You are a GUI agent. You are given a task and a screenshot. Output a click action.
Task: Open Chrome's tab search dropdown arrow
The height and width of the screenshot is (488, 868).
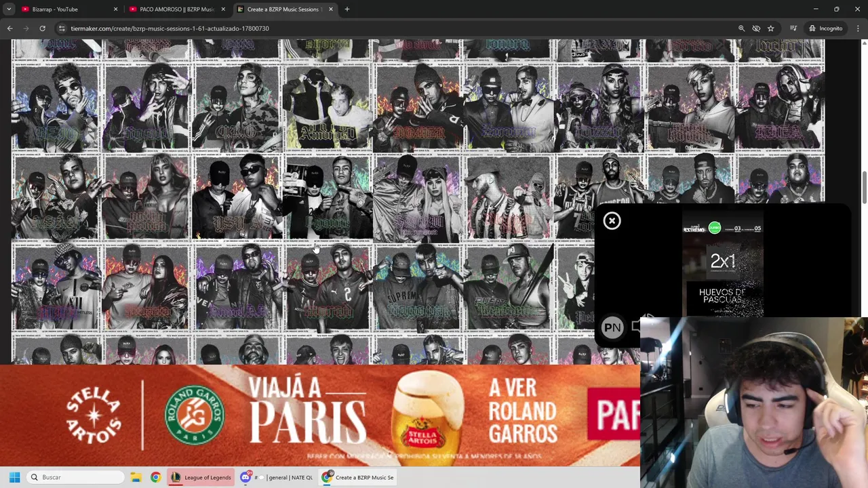click(9, 9)
